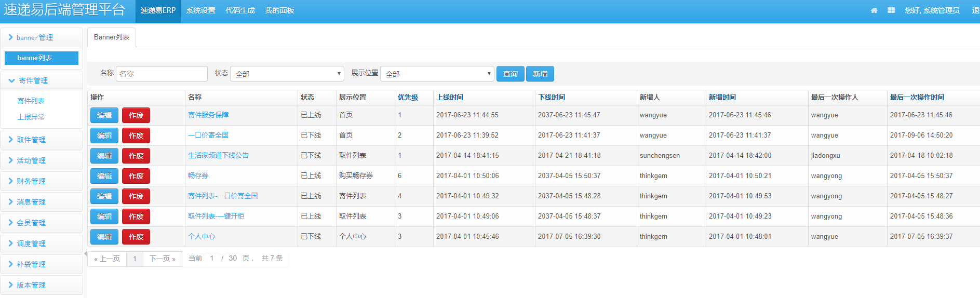
Task: Open the 展示位置 dropdown filter
Action: click(437, 74)
